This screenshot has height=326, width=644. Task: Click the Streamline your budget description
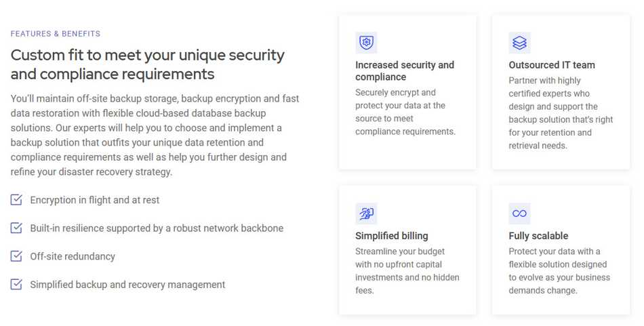click(407, 270)
